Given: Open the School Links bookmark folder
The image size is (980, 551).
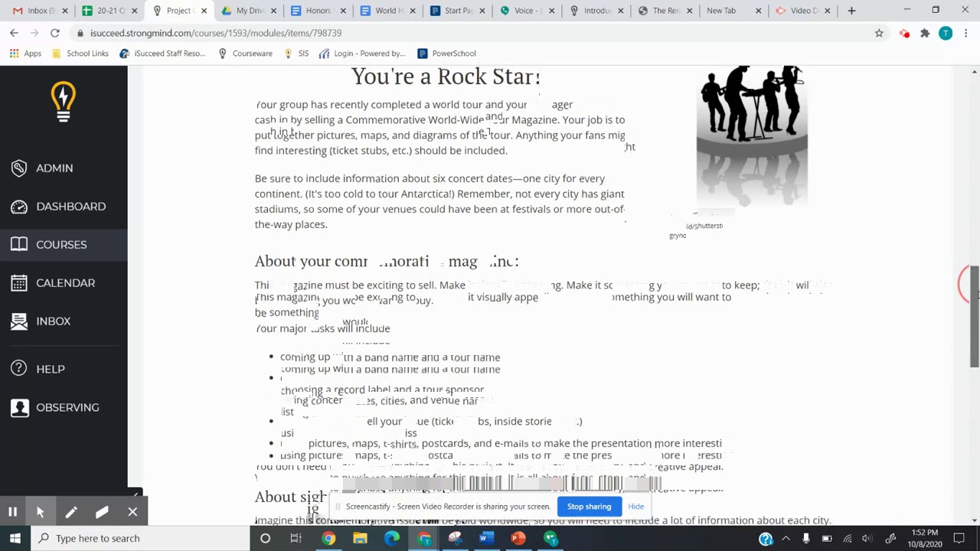Looking at the screenshot, I should click(x=80, y=54).
